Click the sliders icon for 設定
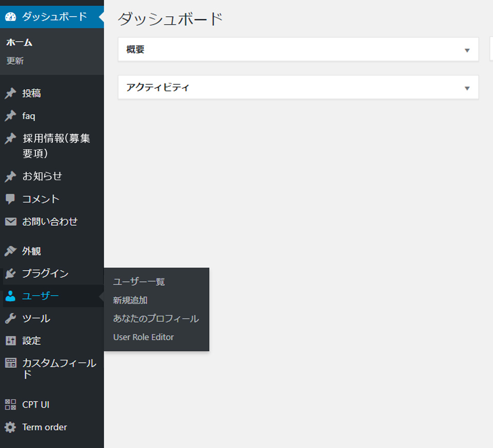This screenshot has height=448, width=493. tap(10, 341)
